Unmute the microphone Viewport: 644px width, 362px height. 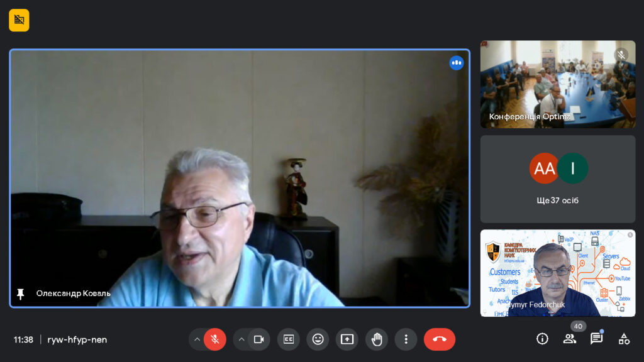[215, 339]
